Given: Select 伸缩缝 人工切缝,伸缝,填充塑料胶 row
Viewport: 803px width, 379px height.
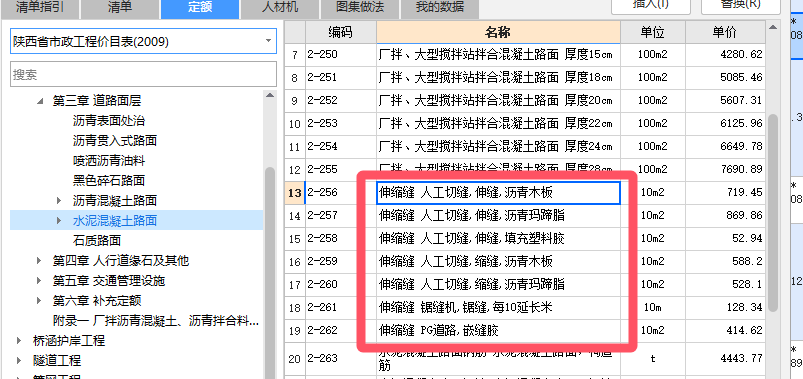Looking at the screenshot, I should (x=498, y=239).
